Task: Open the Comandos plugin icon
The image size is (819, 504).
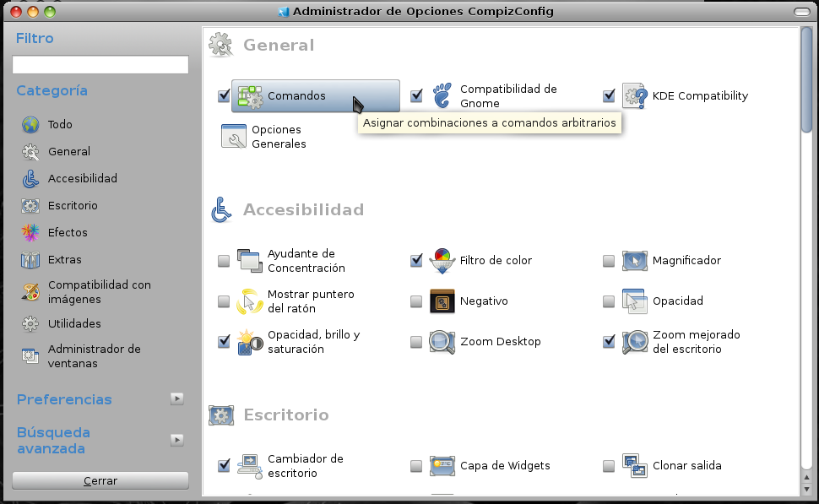Action: click(x=250, y=96)
